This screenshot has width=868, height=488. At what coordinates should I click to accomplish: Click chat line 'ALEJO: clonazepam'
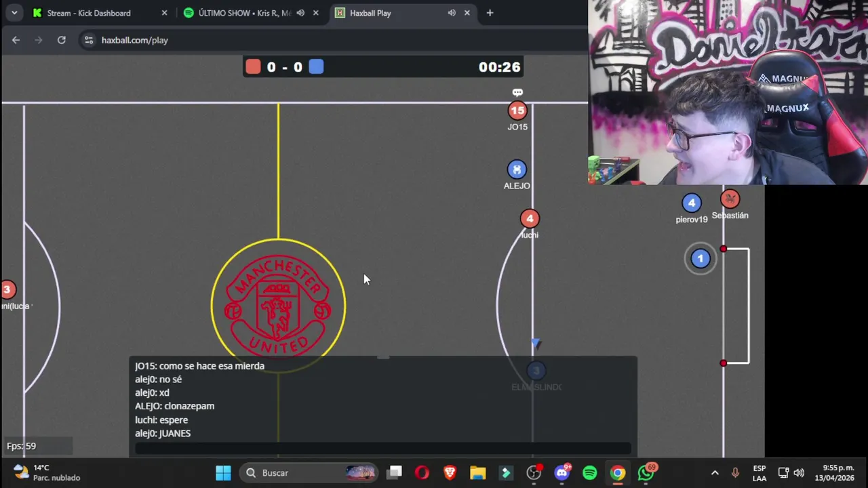tap(174, 406)
